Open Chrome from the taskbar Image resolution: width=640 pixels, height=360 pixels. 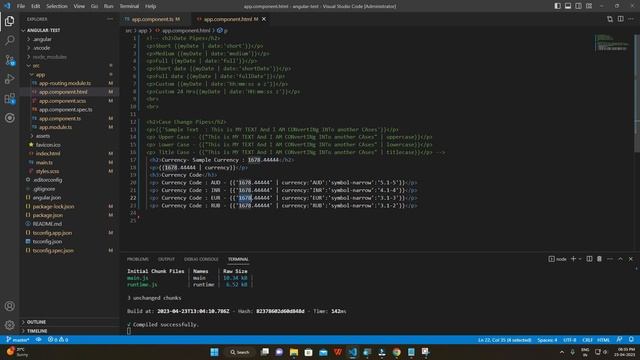pos(396,352)
